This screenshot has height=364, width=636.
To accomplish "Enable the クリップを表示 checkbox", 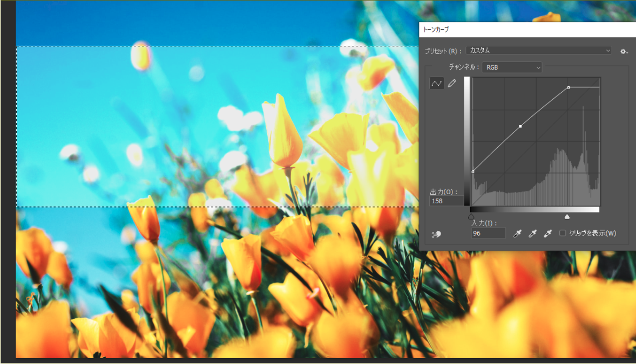I will (563, 233).
